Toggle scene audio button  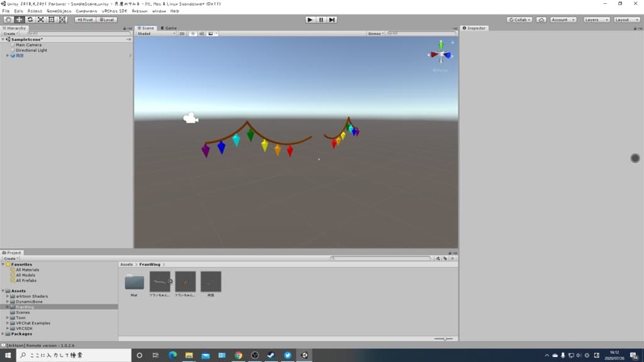(x=201, y=34)
